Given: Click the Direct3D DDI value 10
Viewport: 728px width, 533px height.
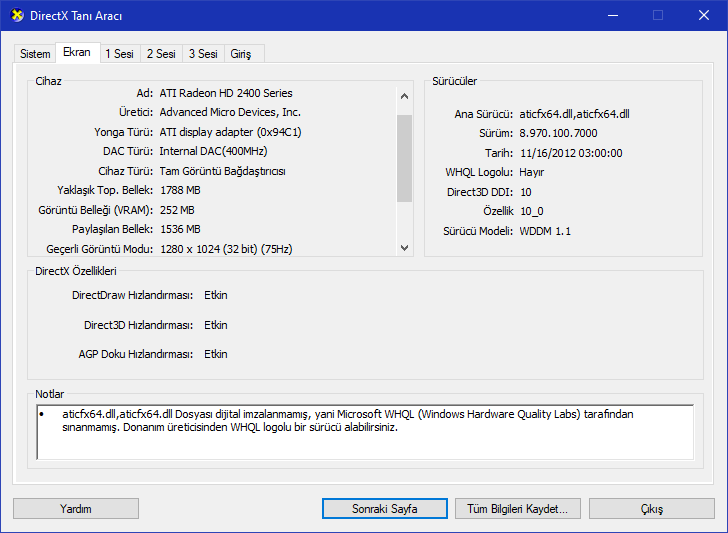Looking at the screenshot, I should click(x=526, y=192).
